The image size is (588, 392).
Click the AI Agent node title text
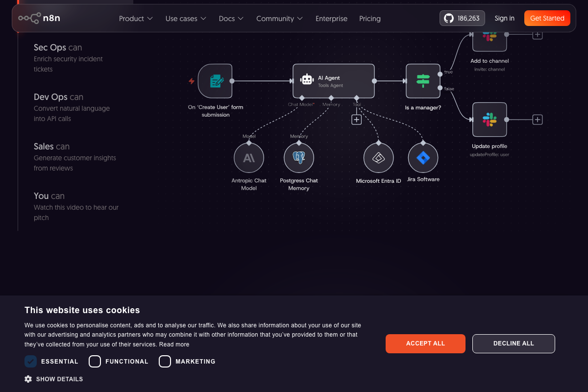coord(329,78)
